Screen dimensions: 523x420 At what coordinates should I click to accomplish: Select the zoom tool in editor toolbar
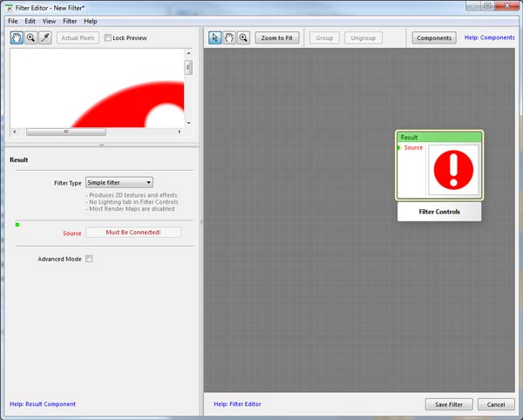coord(243,38)
